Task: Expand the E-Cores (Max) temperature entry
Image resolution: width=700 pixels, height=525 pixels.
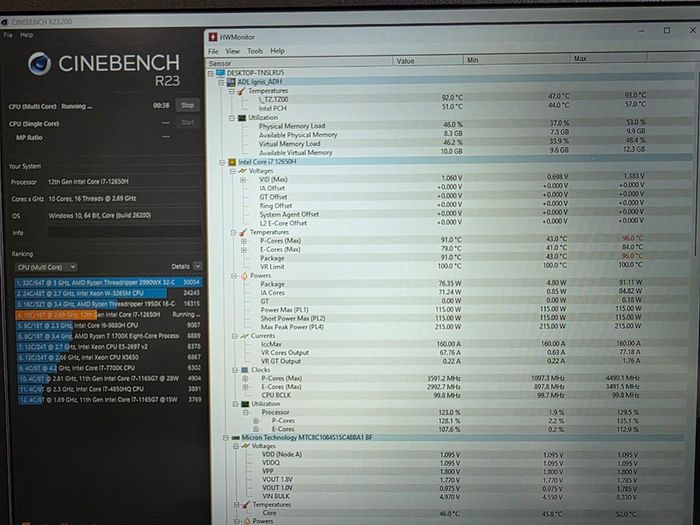Action: coord(244,250)
